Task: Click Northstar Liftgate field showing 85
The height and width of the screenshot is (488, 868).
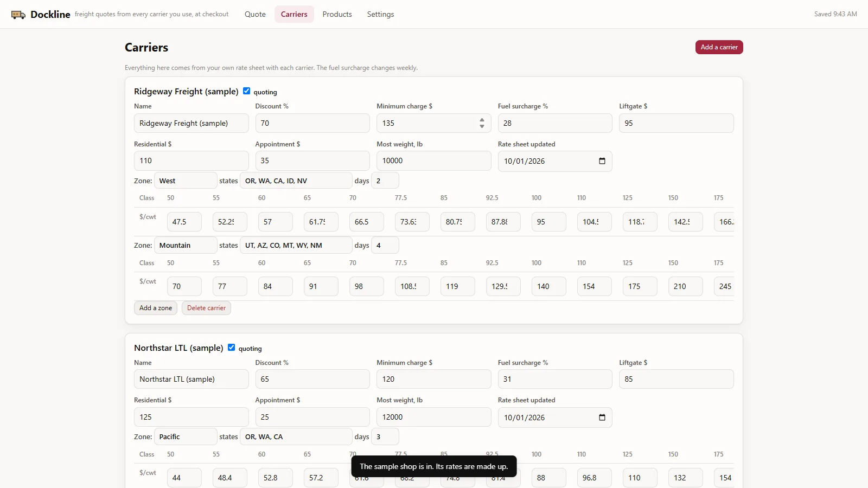Action: point(676,379)
